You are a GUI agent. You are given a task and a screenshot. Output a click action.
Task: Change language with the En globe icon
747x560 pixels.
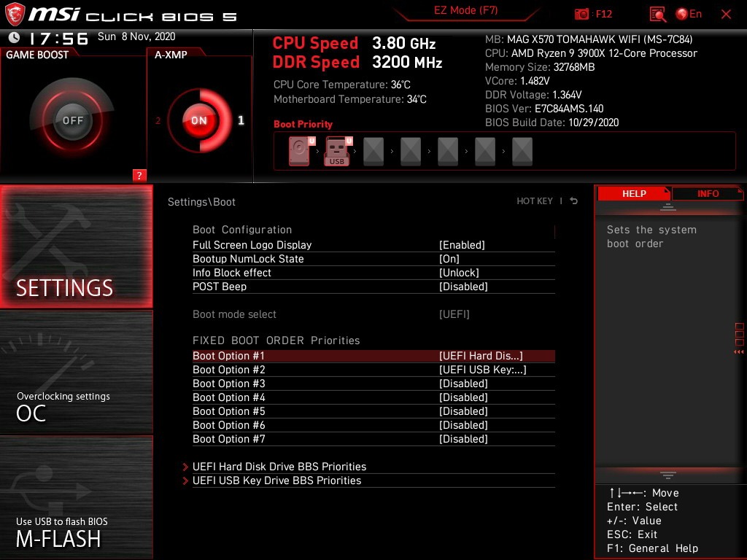[x=689, y=15]
